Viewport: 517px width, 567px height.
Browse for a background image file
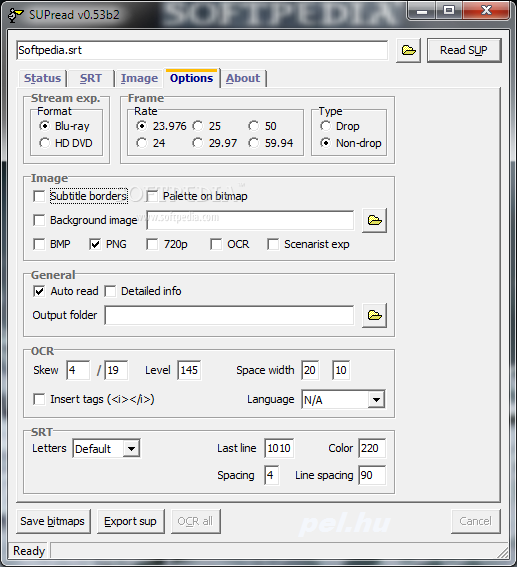375,220
